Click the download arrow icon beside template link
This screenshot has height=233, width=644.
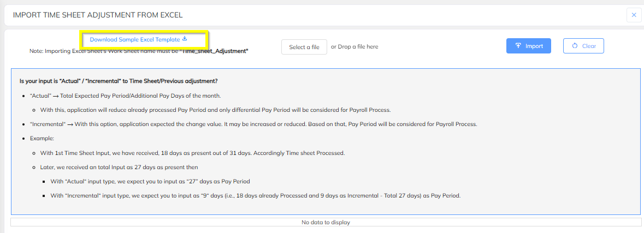pos(185,39)
